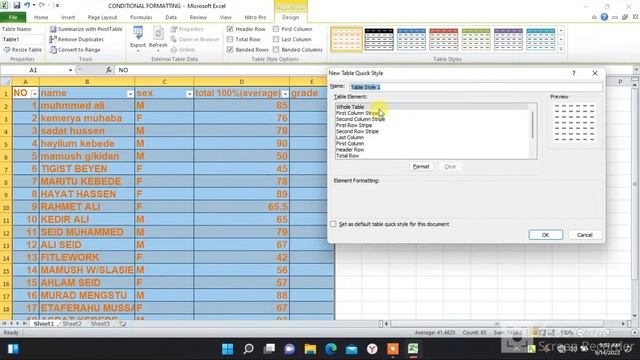Switch to the Formulas tab

(141, 17)
